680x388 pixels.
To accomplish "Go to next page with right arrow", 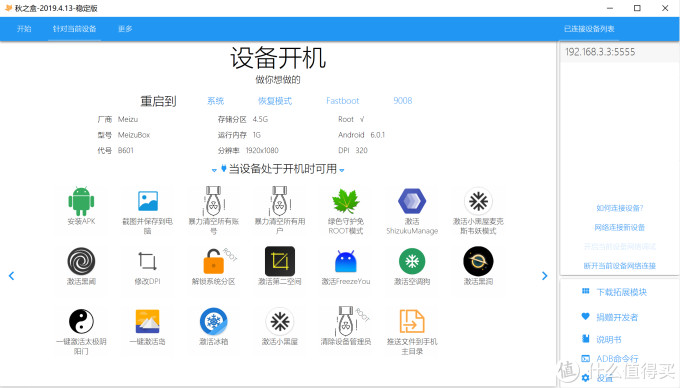I will [545, 276].
